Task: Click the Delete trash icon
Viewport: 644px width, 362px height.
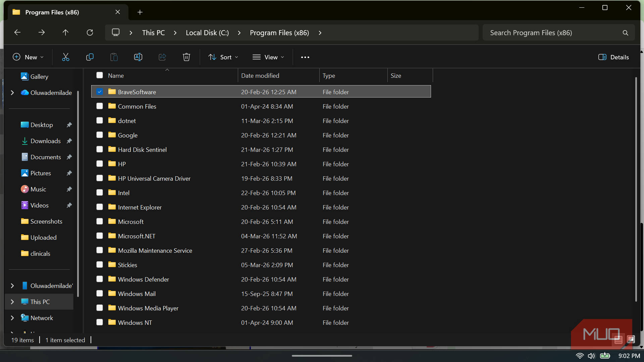Action: [x=186, y=57]
